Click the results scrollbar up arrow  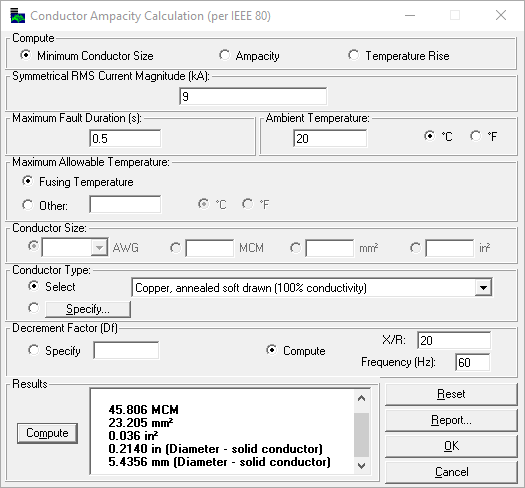pos(362,398)
